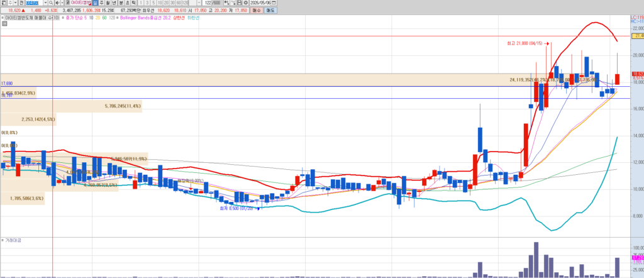The image size is (644, 278).
Task: Choose the 1 interval button
Action: coord(141,3)
